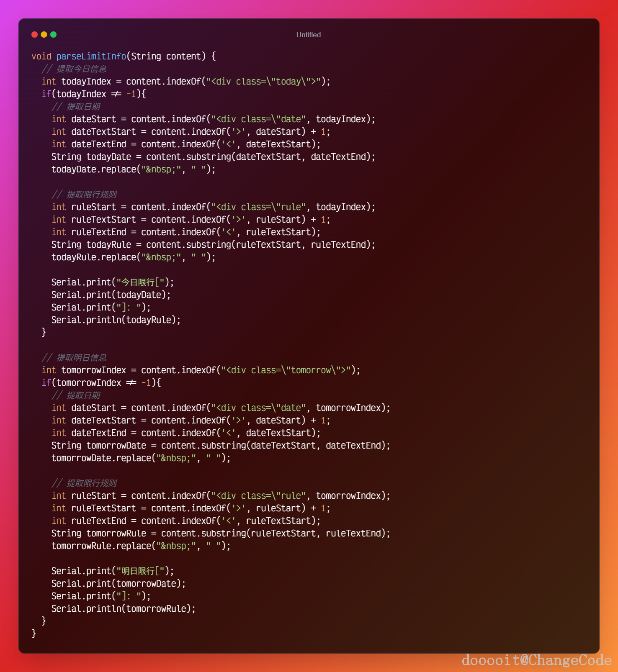Click the comment "// 提取明日信息"

74,358
